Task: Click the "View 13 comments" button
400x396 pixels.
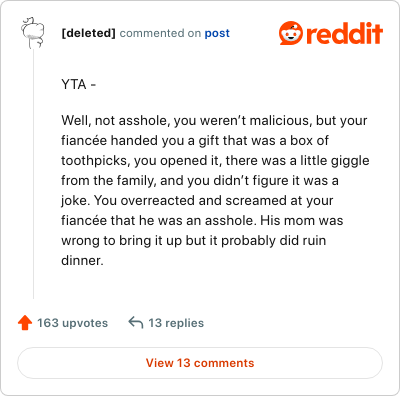Action: pos(200,363)
